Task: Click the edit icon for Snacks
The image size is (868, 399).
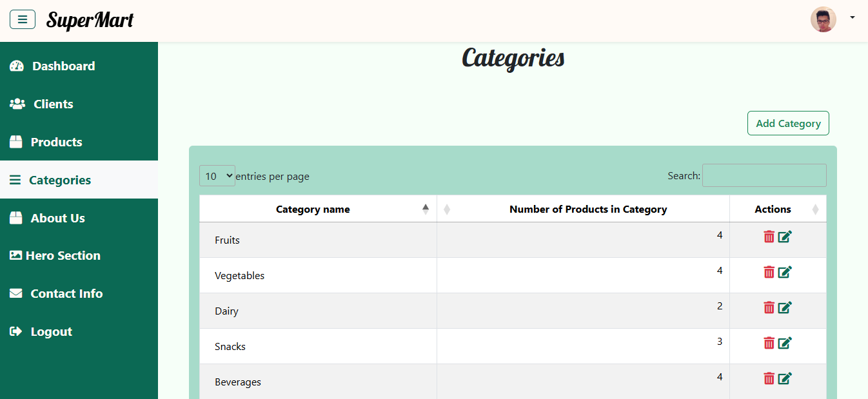Action: 784,343
